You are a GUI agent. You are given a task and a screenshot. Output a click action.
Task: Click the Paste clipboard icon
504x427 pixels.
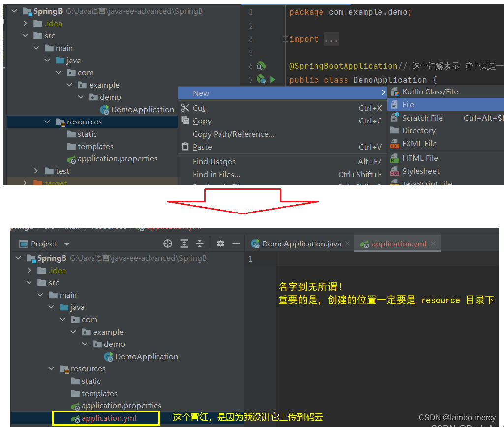coord(185,147)
